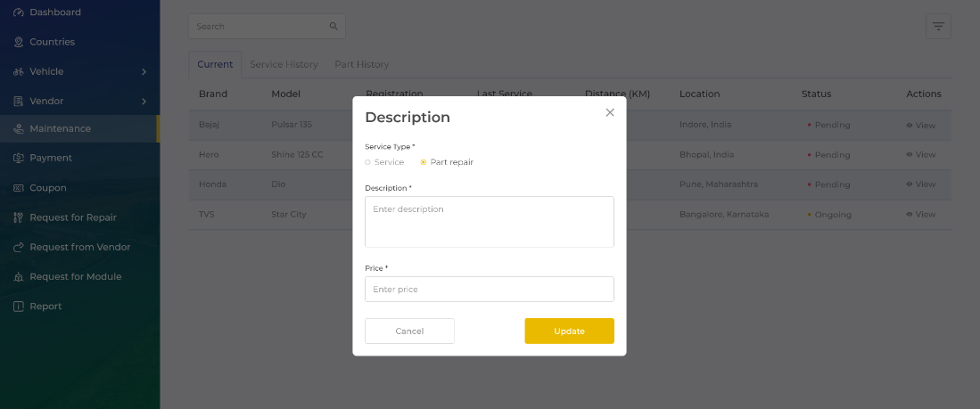
Task: Open the filter icon at top right
Action: coord(938,27)
